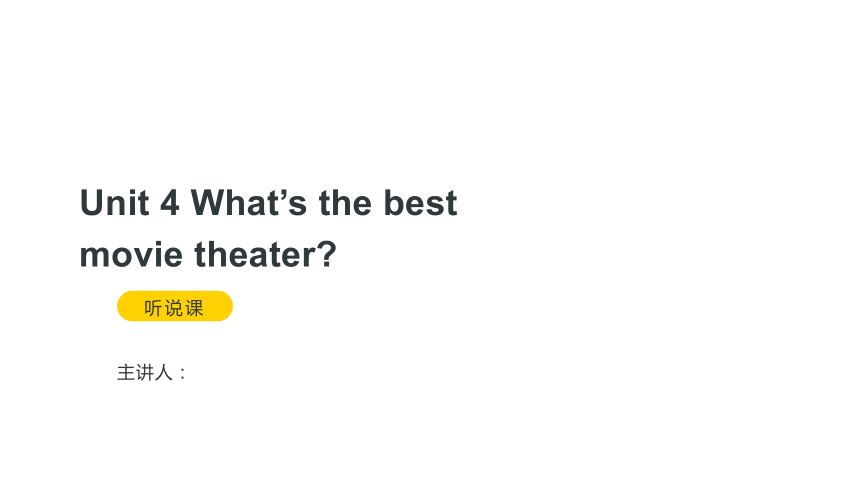
Task: Click the yellow fill left of 听
Action: coord(131,306)
